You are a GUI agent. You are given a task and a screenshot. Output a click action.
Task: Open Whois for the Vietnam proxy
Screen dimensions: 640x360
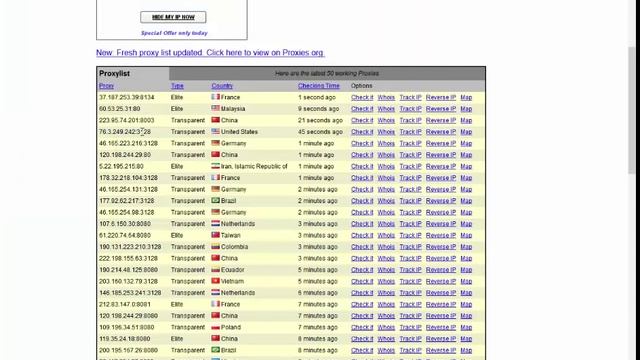386,282
